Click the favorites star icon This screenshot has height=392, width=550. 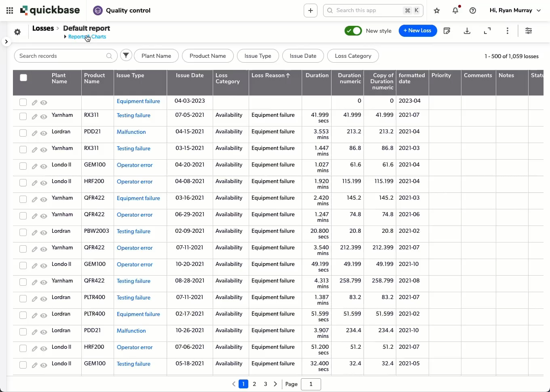coord(437,11)
